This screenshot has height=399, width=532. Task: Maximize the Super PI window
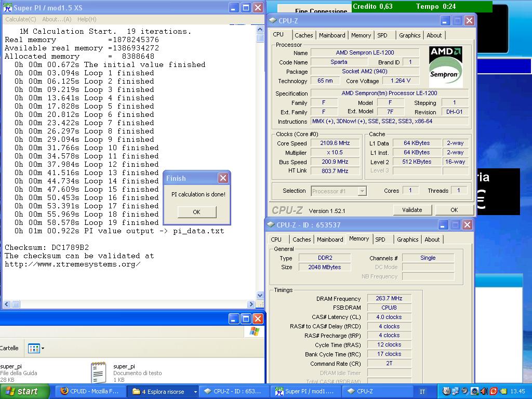pos(246,7)
